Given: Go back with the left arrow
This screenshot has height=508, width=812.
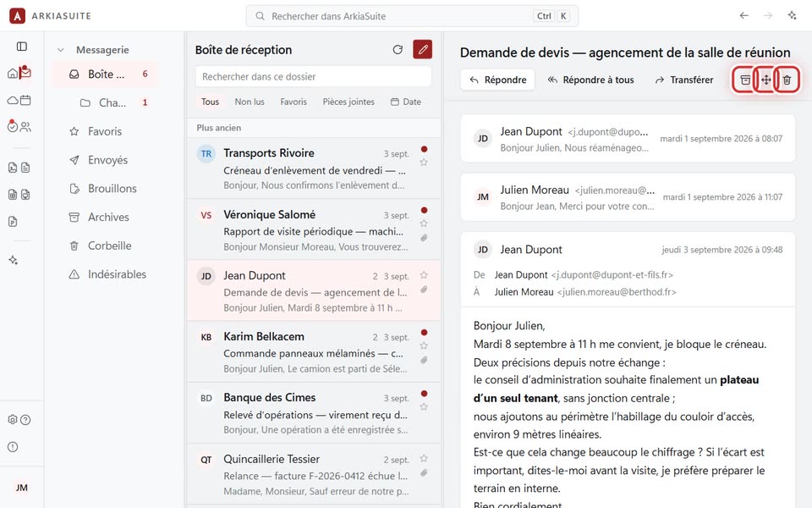Looking at the screenshot, I should pos(744,15).
